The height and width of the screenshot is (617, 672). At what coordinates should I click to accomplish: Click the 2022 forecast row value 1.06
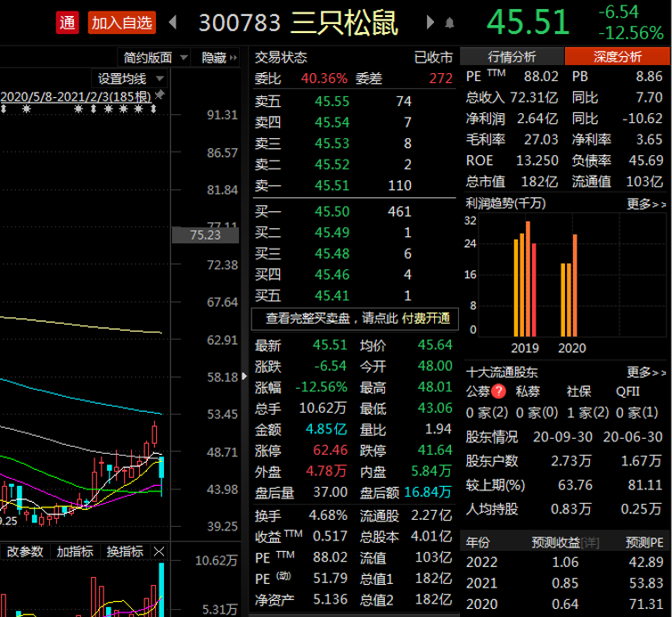[x=565, y=562]
